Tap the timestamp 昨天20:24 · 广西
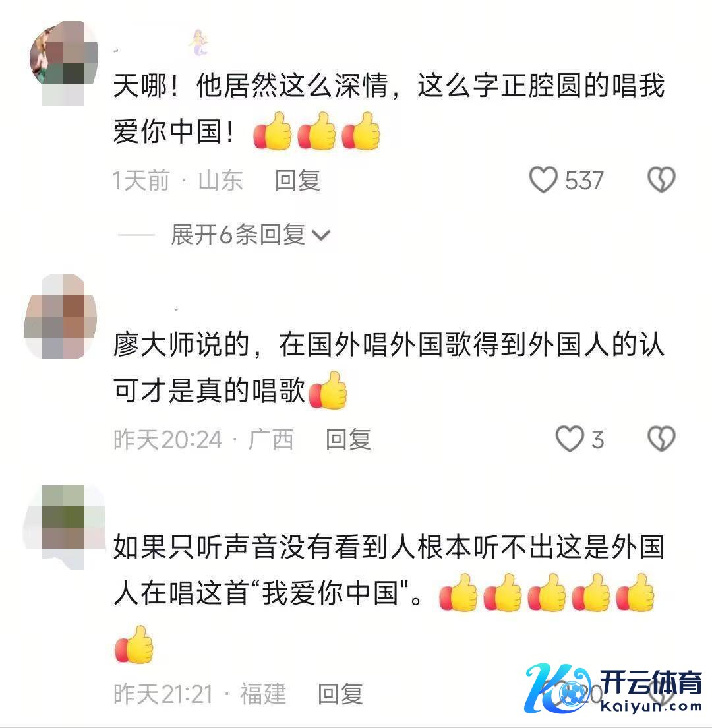Viewport: 712px width, 728px height. point(203,439)
